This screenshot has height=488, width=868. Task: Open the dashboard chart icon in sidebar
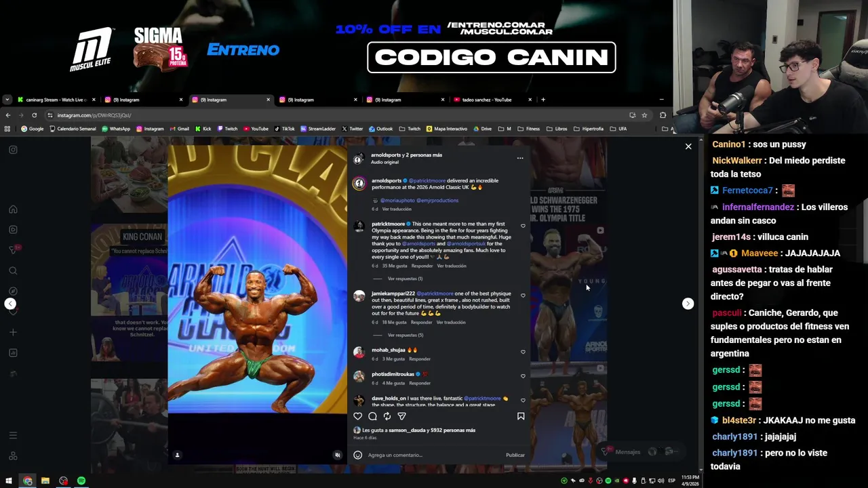13,353
